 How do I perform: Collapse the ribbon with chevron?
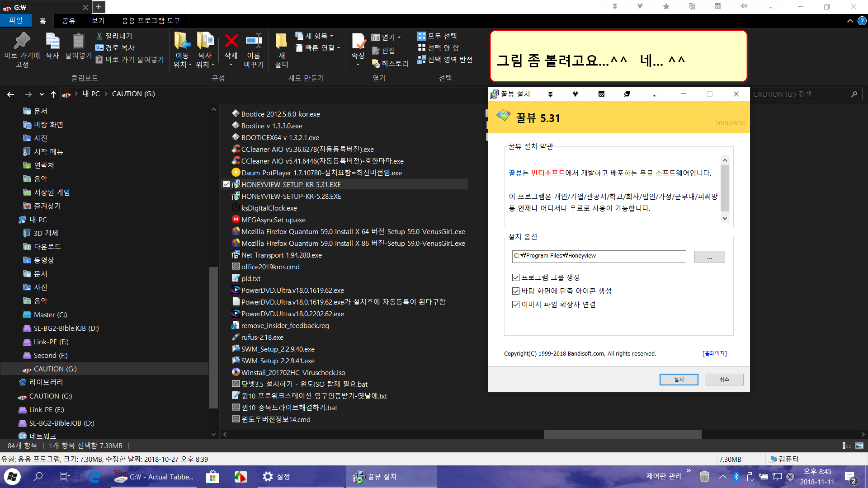850,21
